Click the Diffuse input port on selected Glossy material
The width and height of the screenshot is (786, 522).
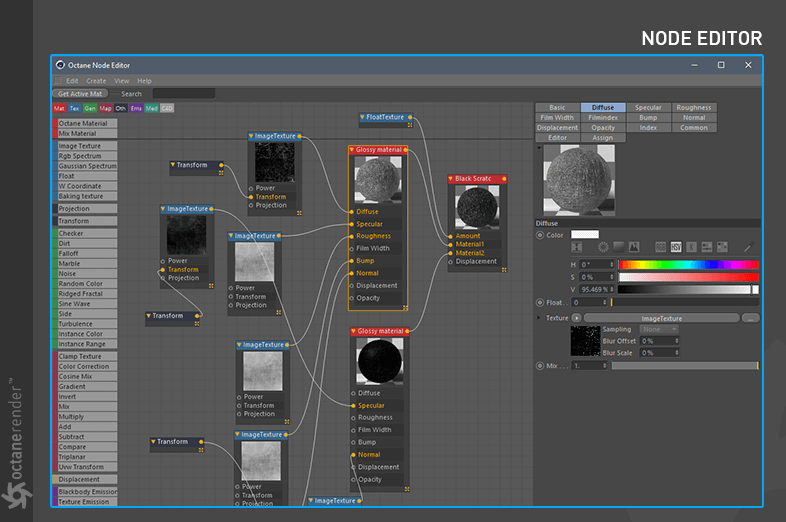coord(351,212)
